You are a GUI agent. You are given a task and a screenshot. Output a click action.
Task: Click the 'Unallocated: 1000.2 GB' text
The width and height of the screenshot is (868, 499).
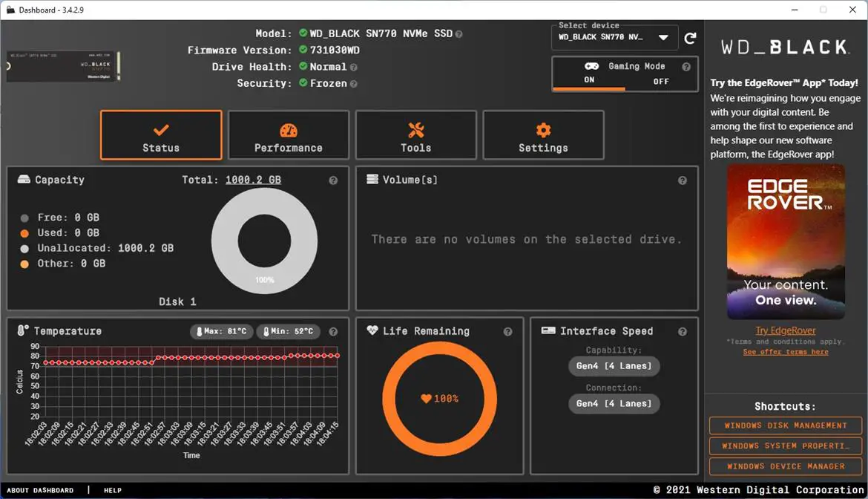[x=105, y=248]
